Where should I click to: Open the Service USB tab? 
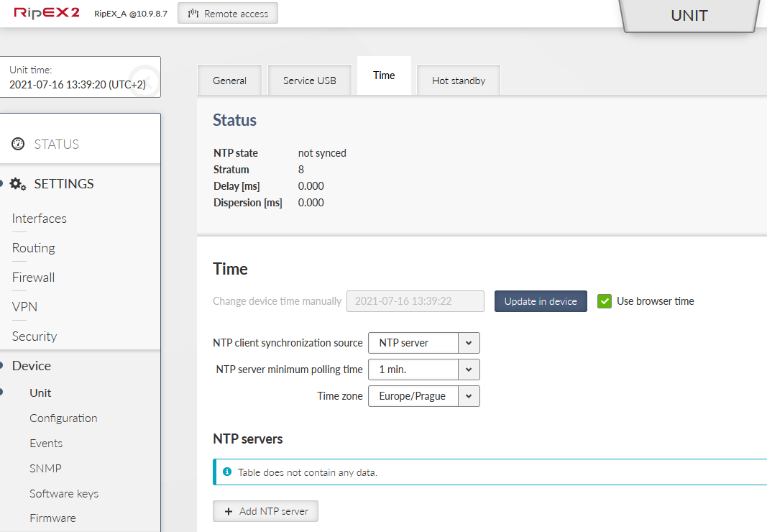[309, 81]
